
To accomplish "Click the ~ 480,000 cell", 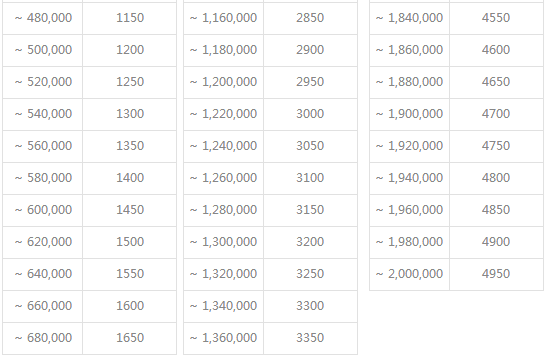I will 43,18.
